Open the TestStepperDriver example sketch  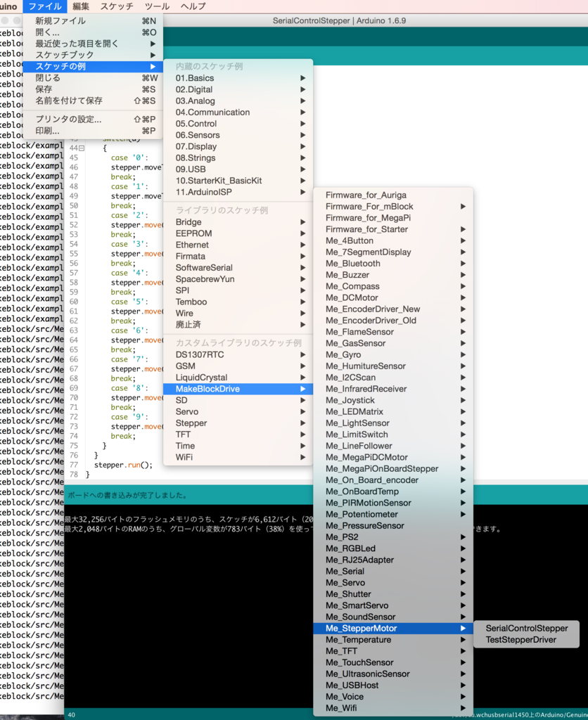tap(526, 640)
